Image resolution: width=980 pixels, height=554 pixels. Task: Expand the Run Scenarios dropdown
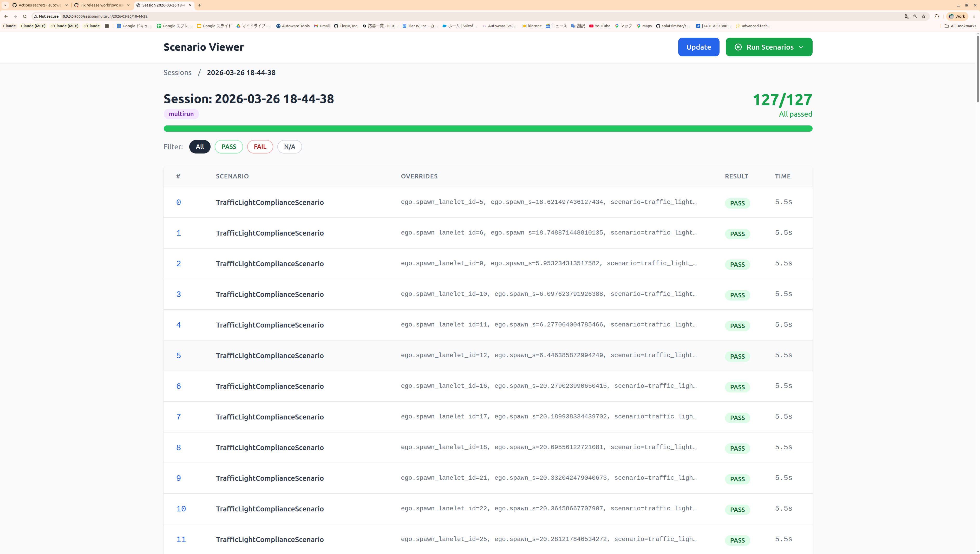tap(769, 47)
